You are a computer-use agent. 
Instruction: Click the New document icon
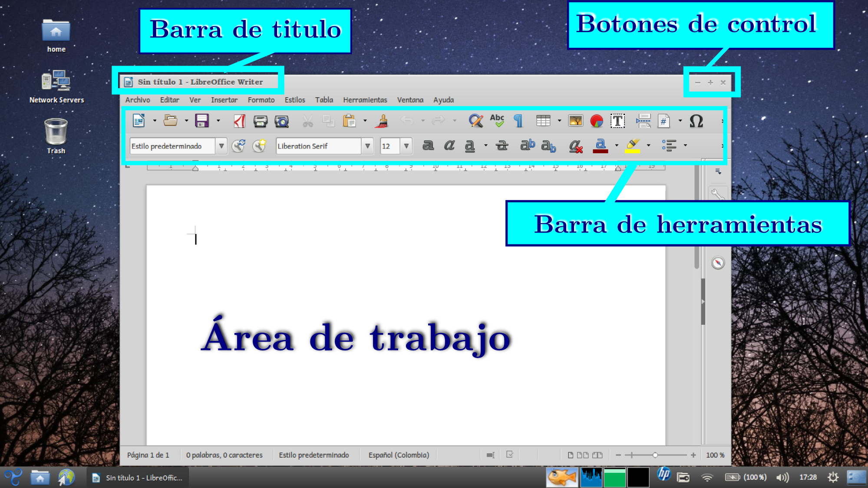[x=139, y=121]
